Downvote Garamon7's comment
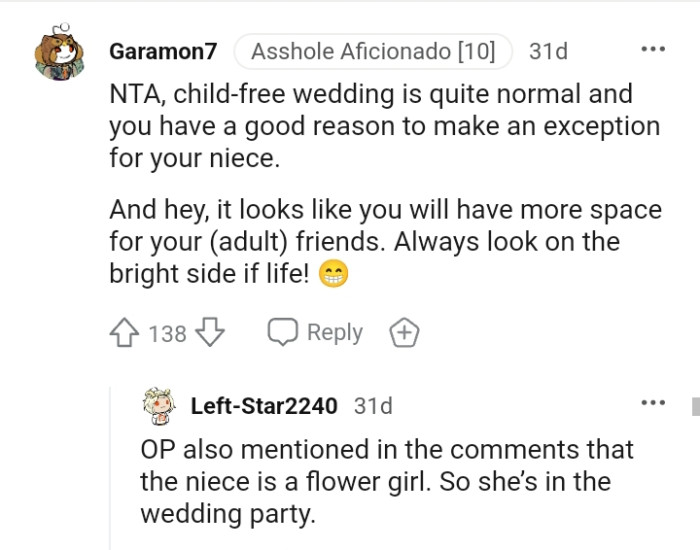The width and height of the screenshot is (700, 550). pos(210,333)
